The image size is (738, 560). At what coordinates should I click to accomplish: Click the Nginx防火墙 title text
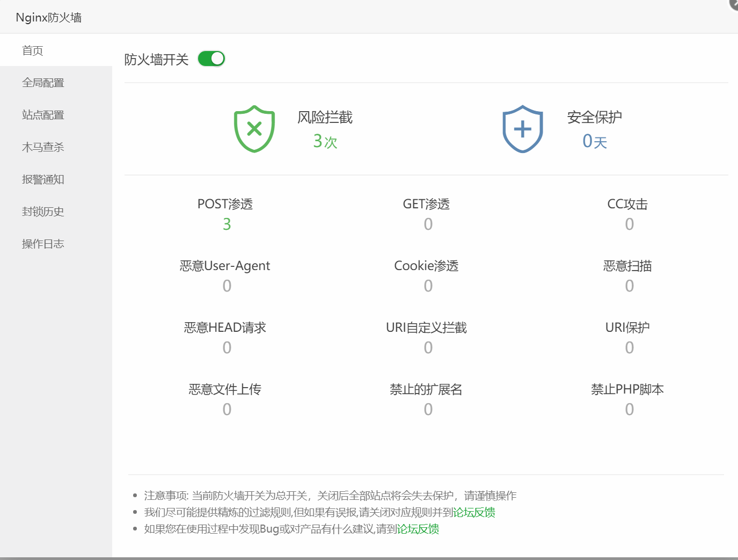[x=49, y=17]
